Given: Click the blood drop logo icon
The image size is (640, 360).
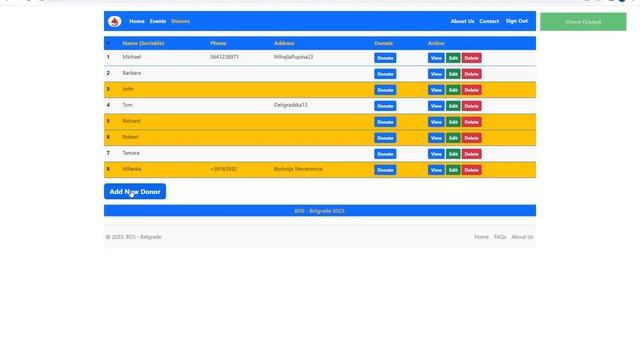Looking at the screenshot, I should coord(114,21).
